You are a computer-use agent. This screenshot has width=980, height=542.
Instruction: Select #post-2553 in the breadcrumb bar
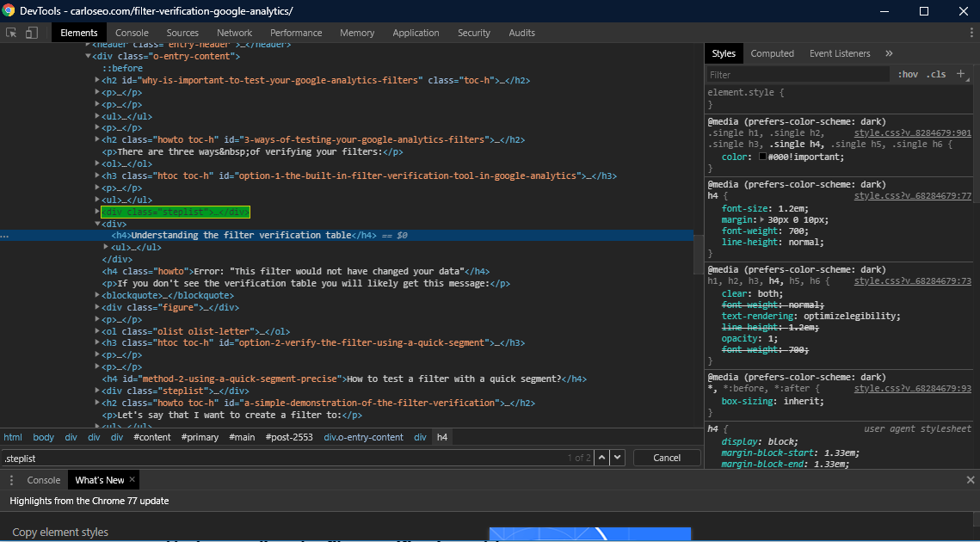[289, 437]
